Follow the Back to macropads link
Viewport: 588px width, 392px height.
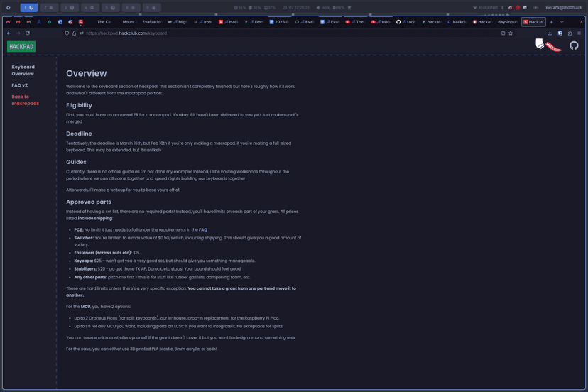25,100
